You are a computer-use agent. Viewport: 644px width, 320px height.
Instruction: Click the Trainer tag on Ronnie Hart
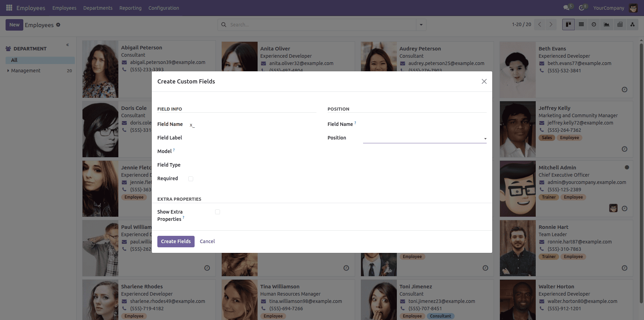549,257
